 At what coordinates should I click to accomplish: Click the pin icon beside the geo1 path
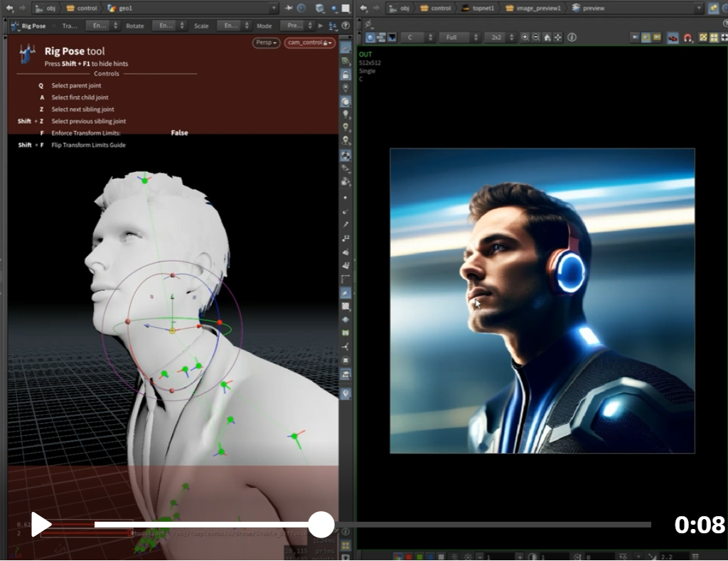tap(289, 8)
